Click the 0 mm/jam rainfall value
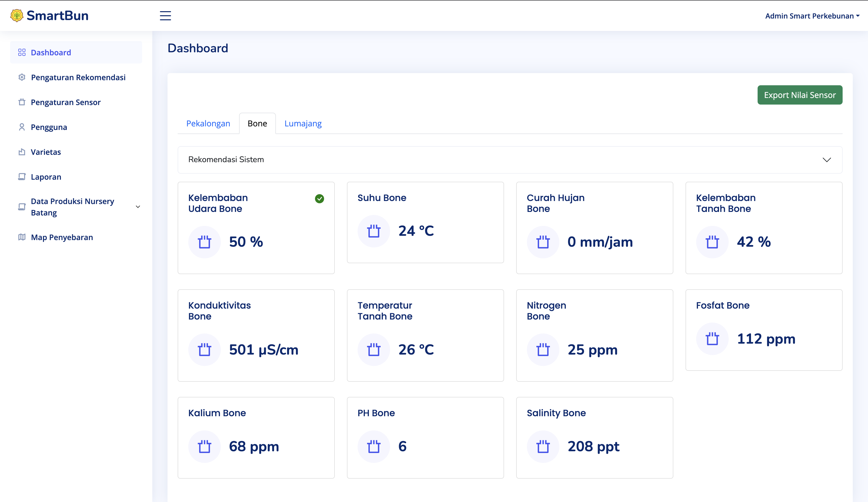 600,242
